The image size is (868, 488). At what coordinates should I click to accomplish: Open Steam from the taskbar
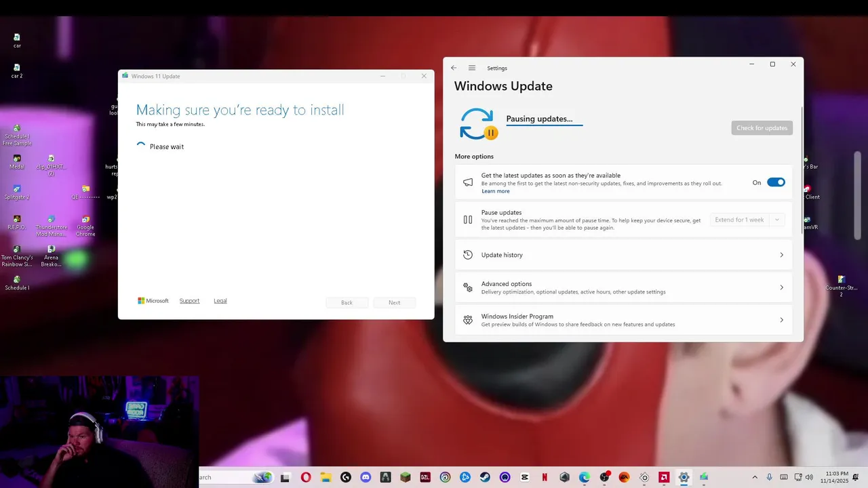(485, 477)
